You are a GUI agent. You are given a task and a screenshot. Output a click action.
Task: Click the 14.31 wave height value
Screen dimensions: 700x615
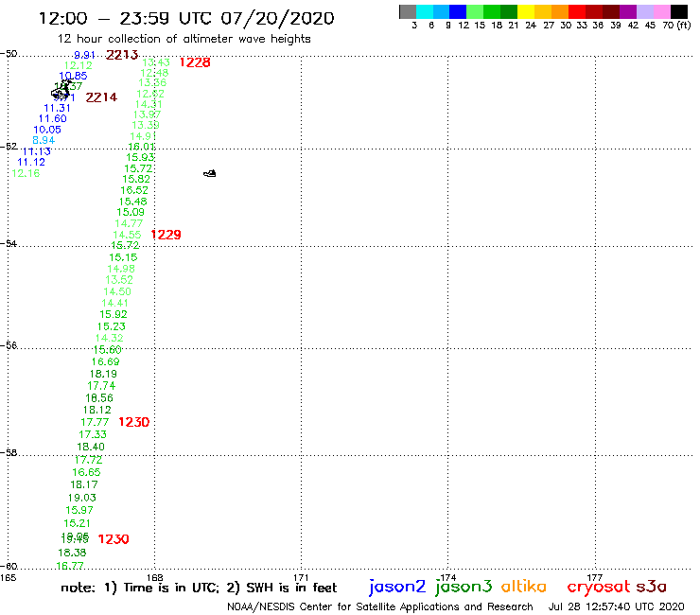tap(149, 104)
